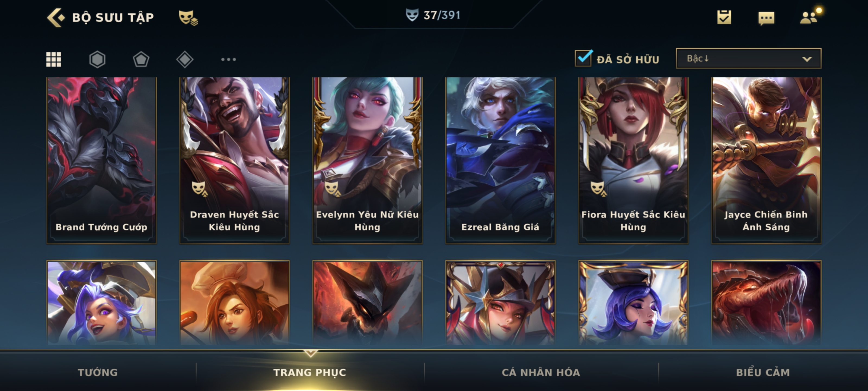The width and height of the screenshot is (868, 391).
Task: Select the all-skins grid filter icon
Action: point(54,59)
